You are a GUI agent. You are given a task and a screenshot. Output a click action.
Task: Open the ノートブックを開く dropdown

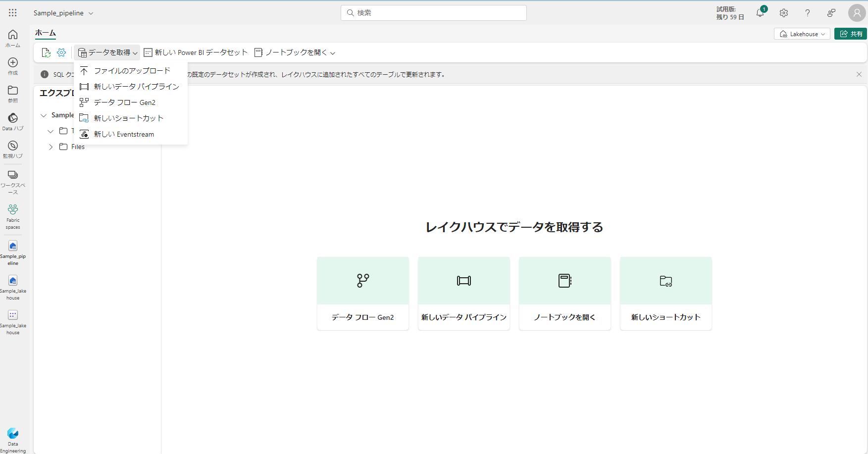click(295, 52)
